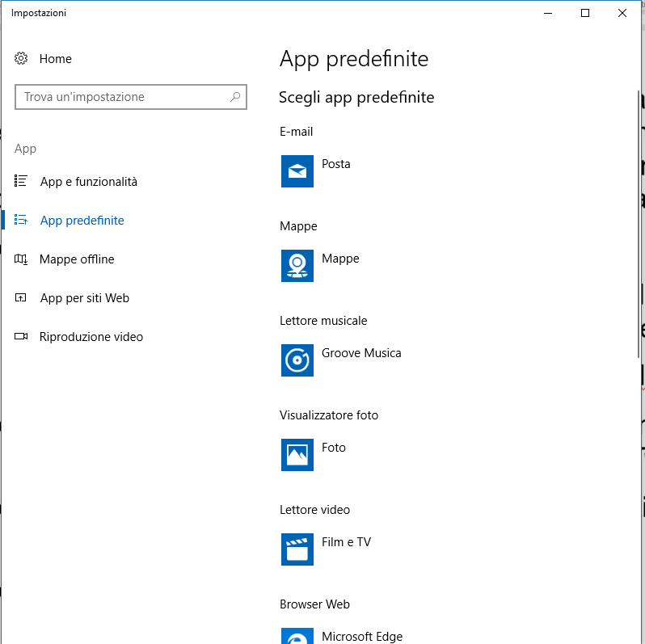Go to App per siti Web

tap(84, 298)
